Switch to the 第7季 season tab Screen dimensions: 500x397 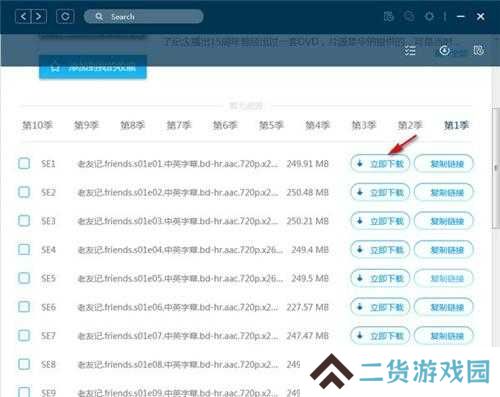179,125
